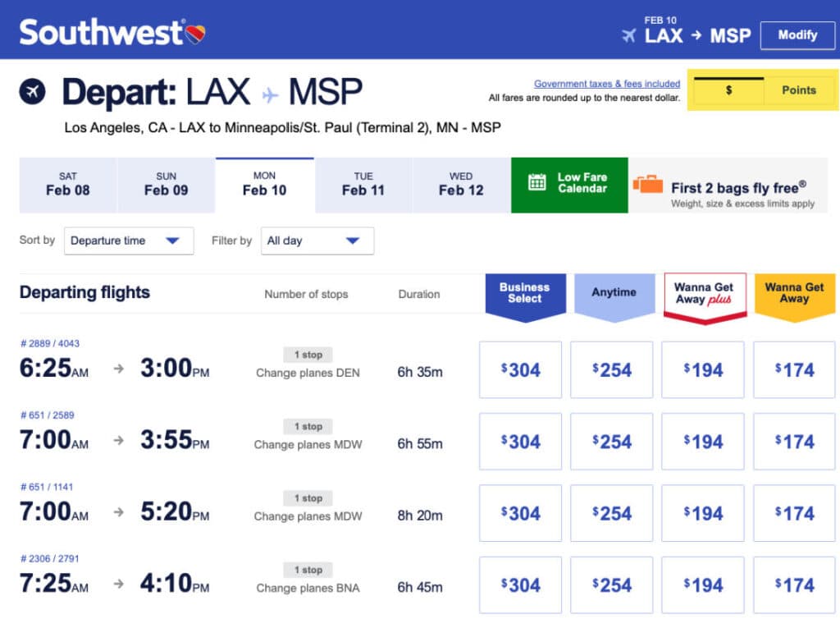
Task: Click the Southwest heart logo
Action: coord(196,34)
